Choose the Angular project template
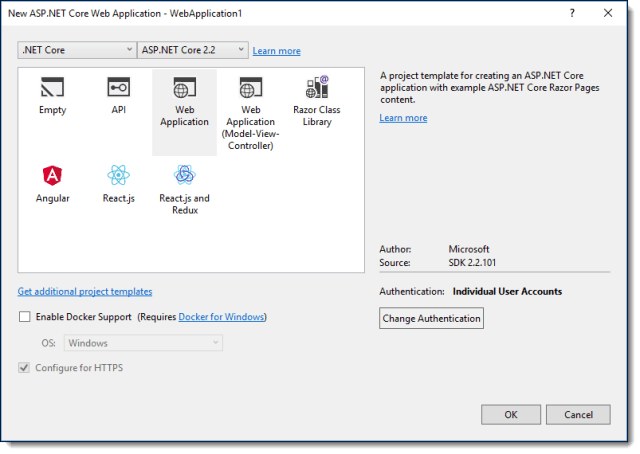The height and width of the screenshot is (454, 640). [52, 176]
